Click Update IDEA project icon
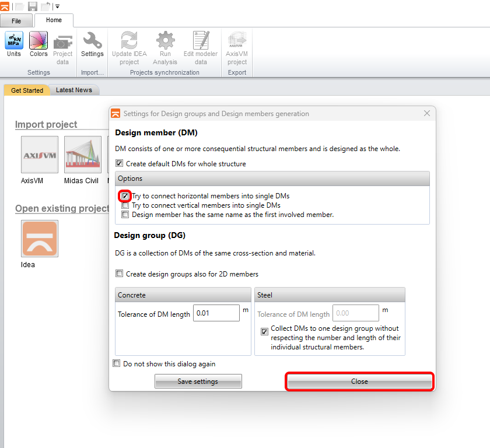Screen dimensions: 490x448 click(129, 40)
